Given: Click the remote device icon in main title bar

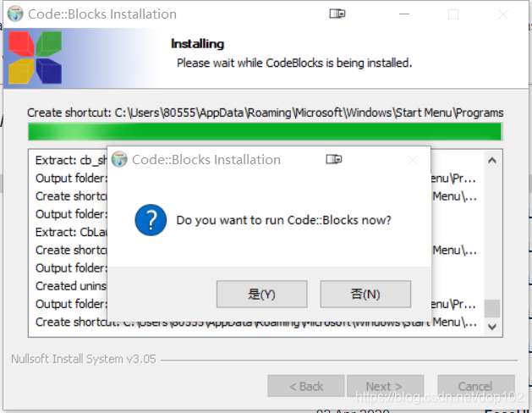Looking at the screenshot, I should pos(337,14).
